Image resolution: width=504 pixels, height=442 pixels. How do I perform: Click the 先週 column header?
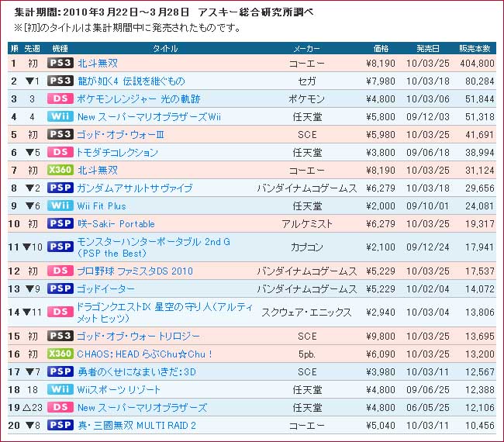[x=32, y=49]
